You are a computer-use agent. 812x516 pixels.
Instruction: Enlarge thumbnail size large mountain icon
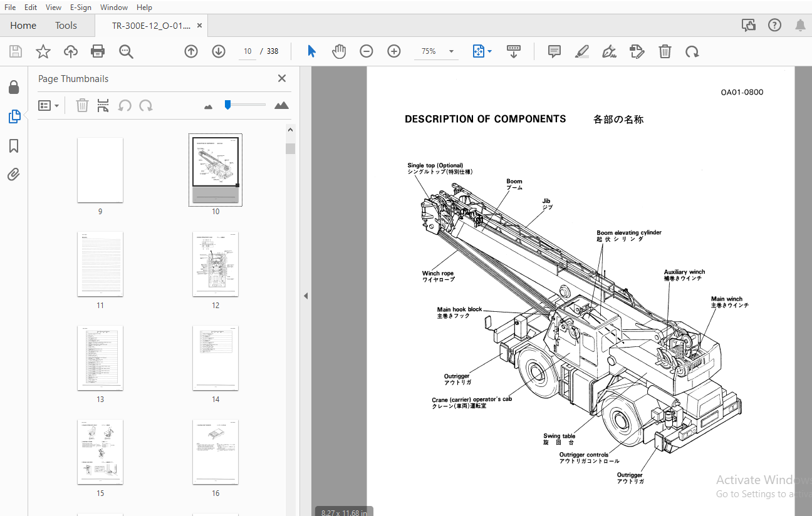click(x=282, y=105)
